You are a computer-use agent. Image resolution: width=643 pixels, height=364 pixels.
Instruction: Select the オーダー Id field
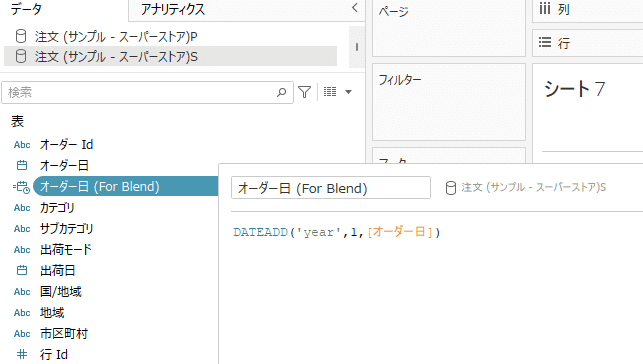click(66, 144)
